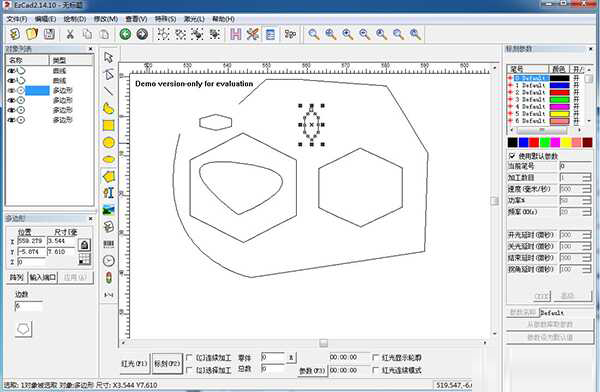
Task: Close the 对象列表 object list panel
Action: (91, 49)
